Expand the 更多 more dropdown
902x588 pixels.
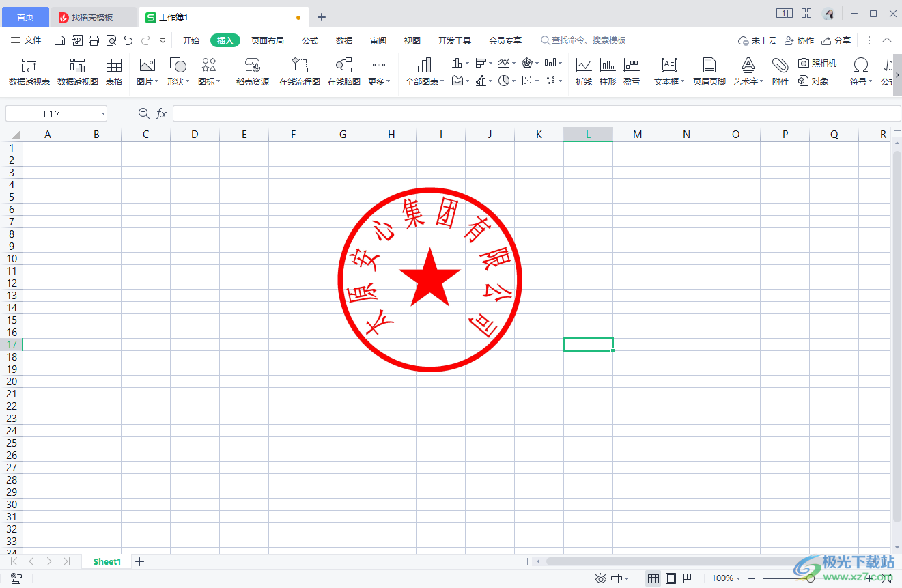(379, 81)
